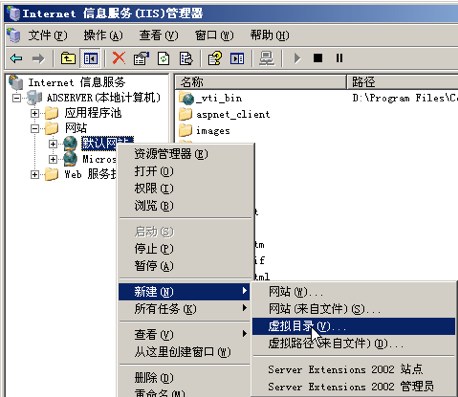Select 应用程序池 label in tree
Image resolution: width=458 pixels, height=397 pixels.
pyautogui.click(x=93, y=113)
